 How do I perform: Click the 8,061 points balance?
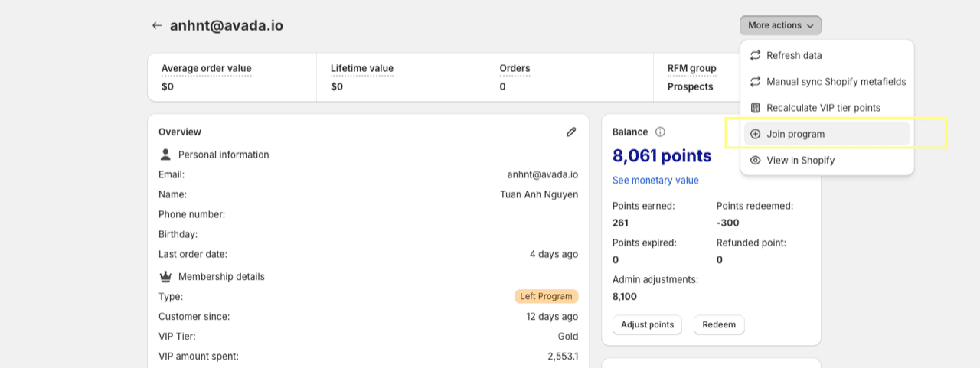(662, 156)
